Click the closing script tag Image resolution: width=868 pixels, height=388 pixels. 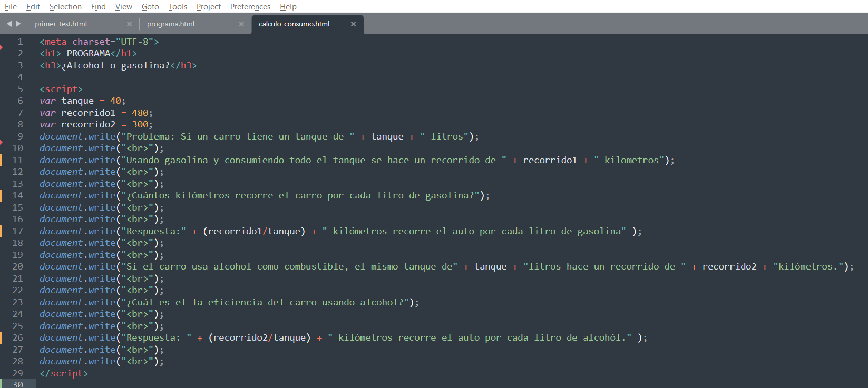pyautogui.click(x=64, y=373)
